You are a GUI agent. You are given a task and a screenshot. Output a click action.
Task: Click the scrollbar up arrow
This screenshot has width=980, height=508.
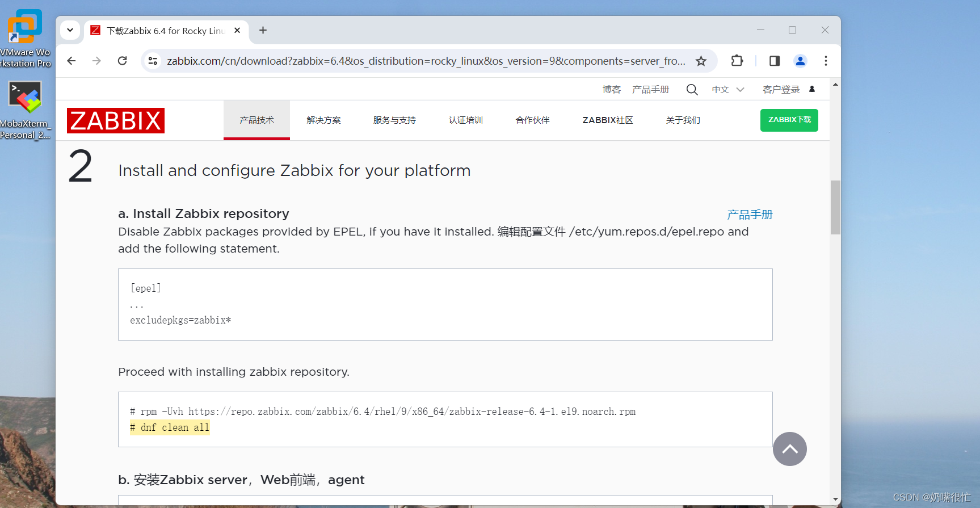tap(835, 85)
